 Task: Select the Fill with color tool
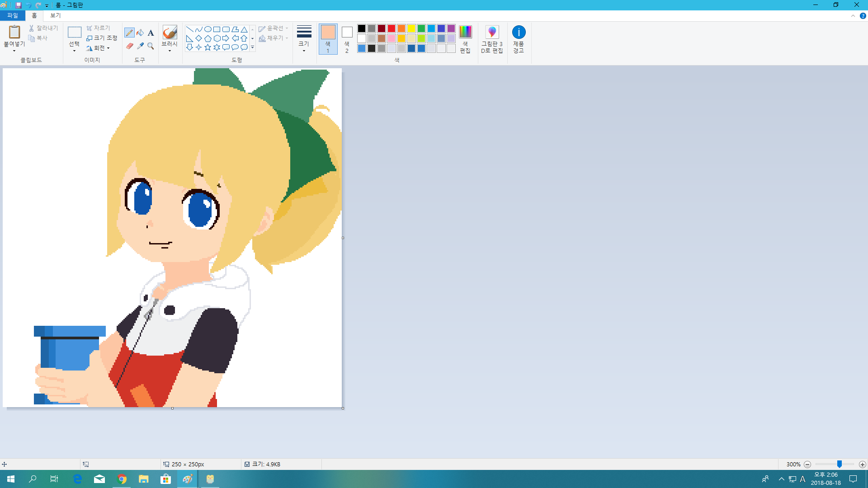(x=140, y=33)
